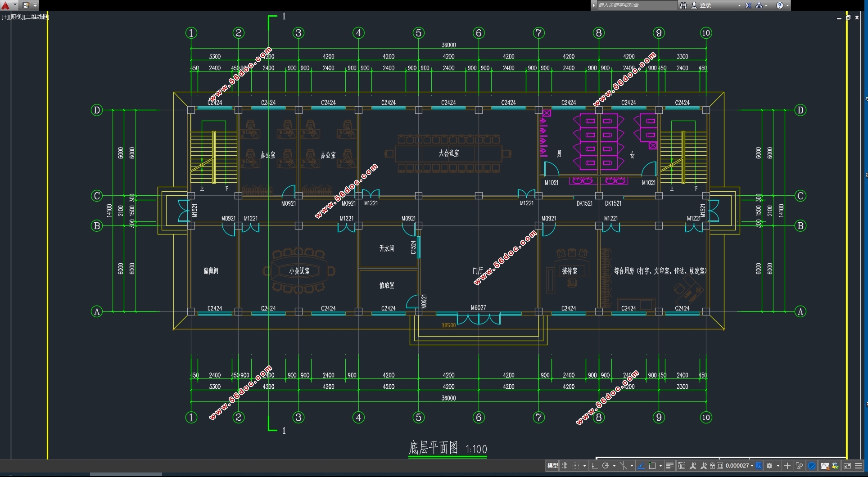Toggle lineweight display
This screenshot has width=868, height=477.
(x=670, y=466)
